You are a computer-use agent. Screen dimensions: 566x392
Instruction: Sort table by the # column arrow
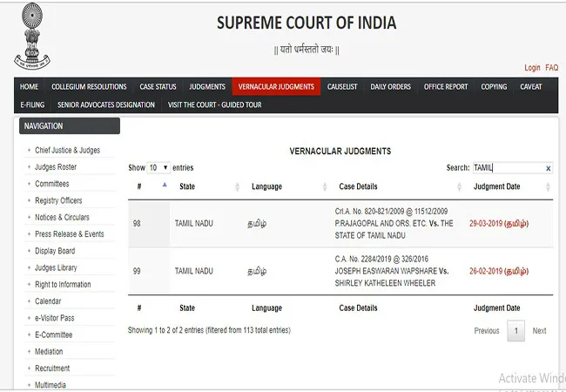165,185
